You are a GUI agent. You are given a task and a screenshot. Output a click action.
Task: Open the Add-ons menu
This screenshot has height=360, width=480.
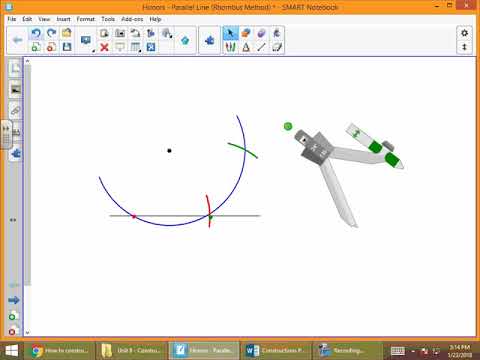click(x=132, y=19)
